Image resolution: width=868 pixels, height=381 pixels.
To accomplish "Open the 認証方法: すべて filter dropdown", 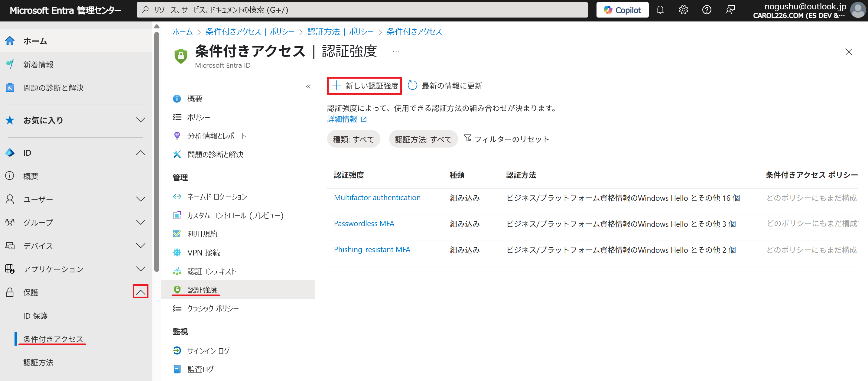I will 423,139.
